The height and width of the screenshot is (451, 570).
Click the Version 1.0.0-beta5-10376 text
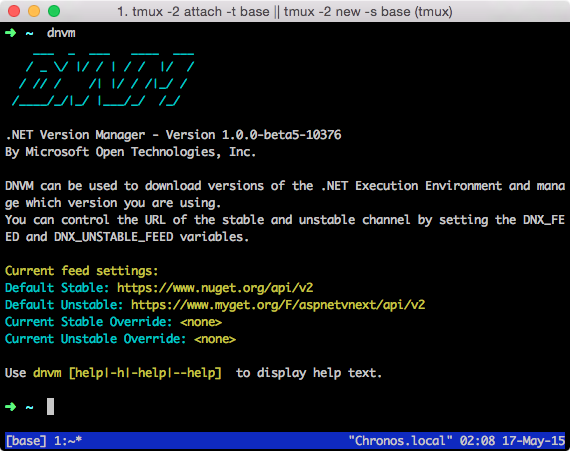[x=253, y=135]
